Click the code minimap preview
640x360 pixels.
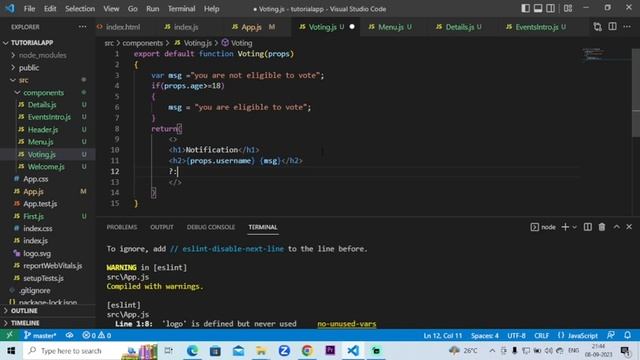(x=606, y=55)
